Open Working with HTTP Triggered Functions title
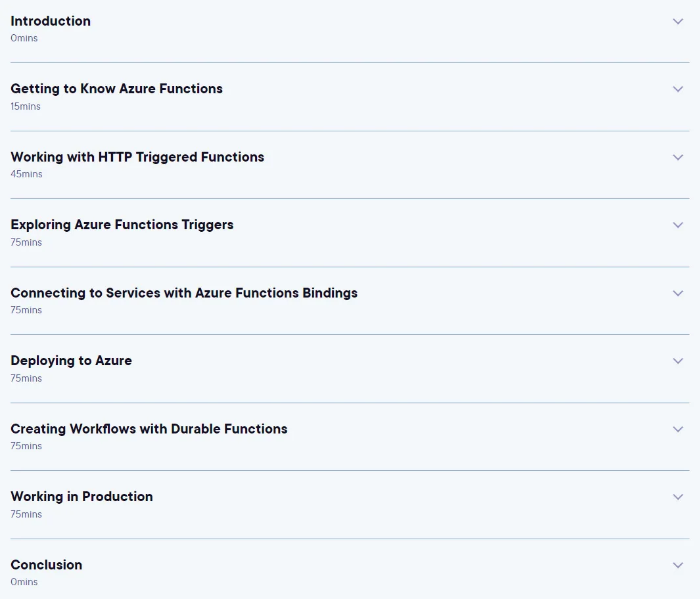The height and width of the screenshot is (599, 700). [x=137, y=157]
